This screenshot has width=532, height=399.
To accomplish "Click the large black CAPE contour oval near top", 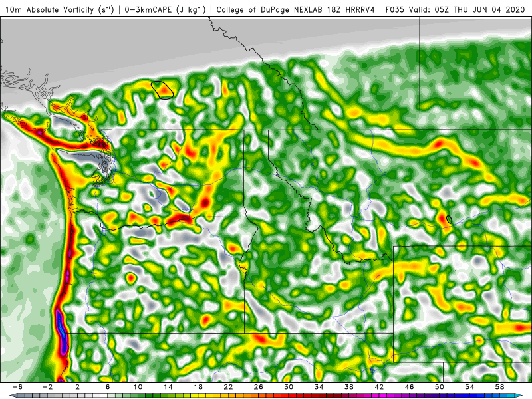I will tap(162, 90).
